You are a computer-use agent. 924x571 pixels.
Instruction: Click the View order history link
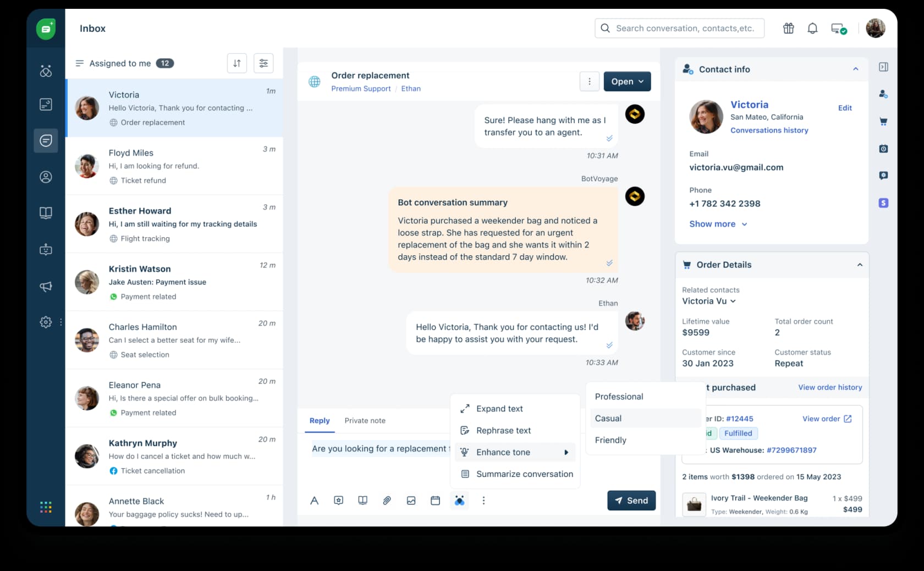point(830,387)
